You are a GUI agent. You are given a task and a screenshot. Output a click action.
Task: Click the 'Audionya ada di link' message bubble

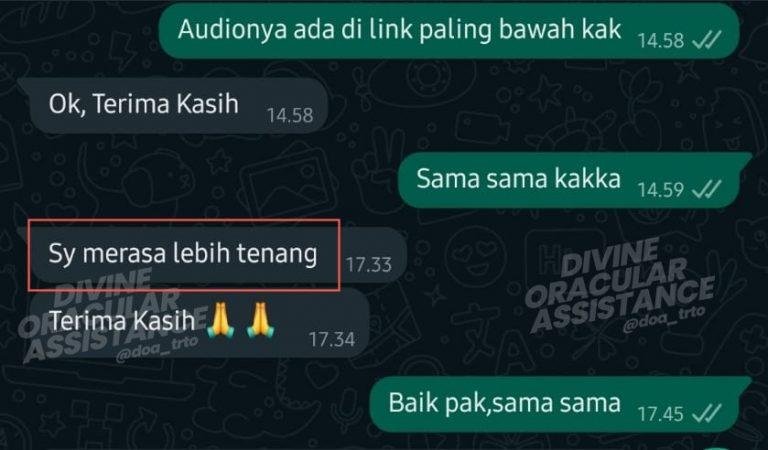pyautogui.click(x=449, y=30)
